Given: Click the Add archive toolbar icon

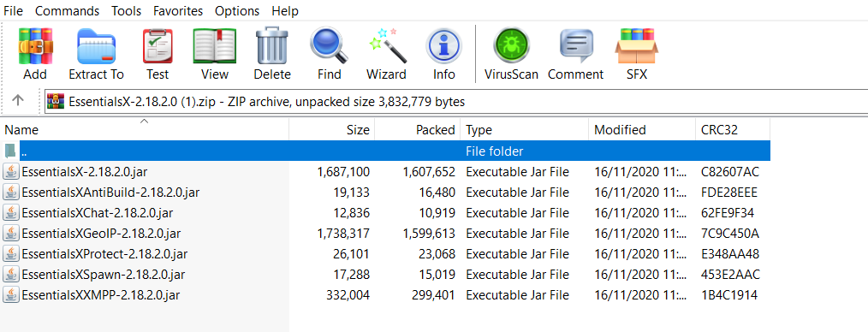Looking at the screenshot, I should click(x=35, y=54).
